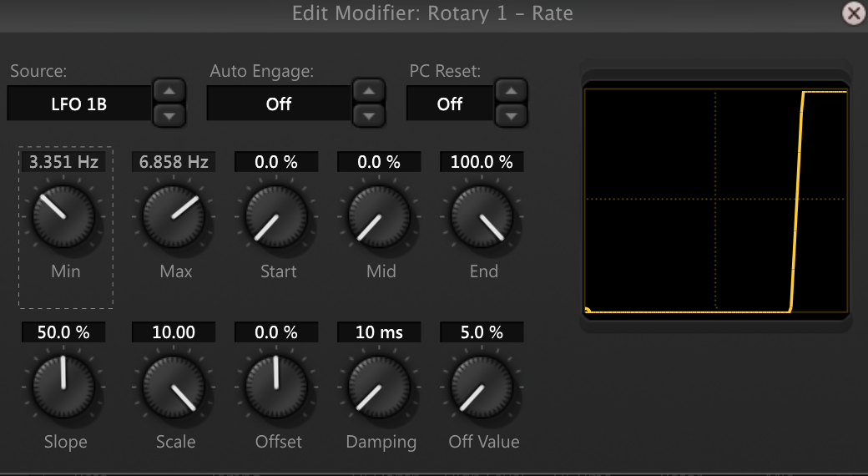868x476 pixels.
Task: Select the Min knob
Action: [64, 215]
